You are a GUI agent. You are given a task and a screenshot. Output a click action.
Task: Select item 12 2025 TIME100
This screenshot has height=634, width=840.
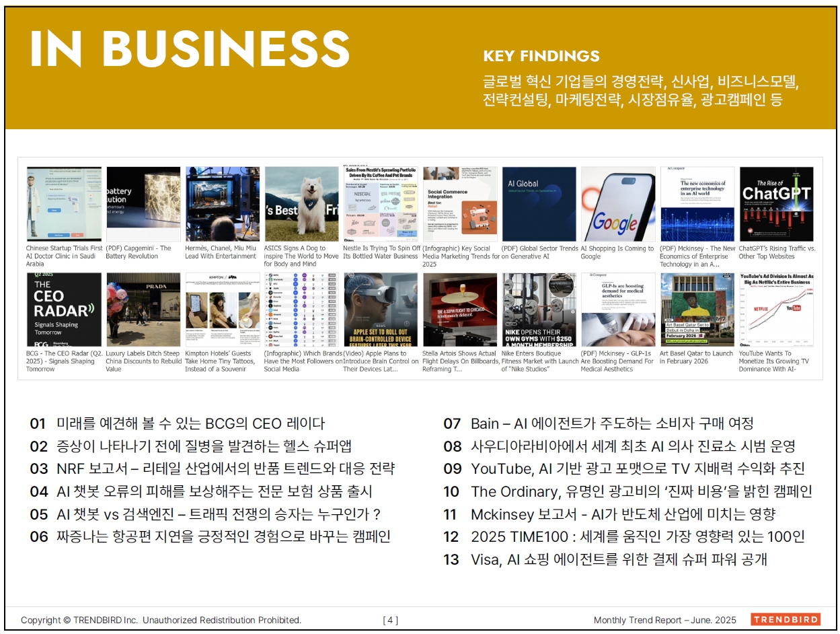pos(624,536)
